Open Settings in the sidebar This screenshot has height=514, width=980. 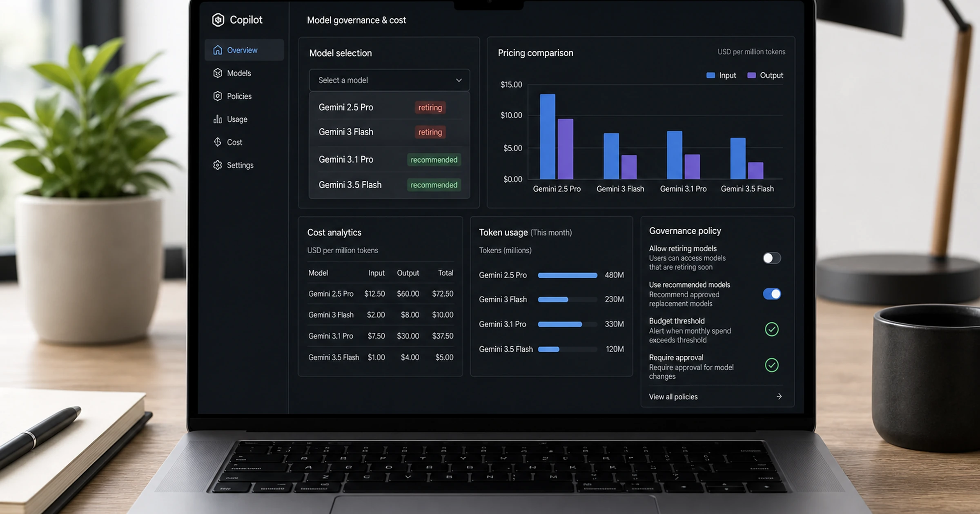pos(244,165)
